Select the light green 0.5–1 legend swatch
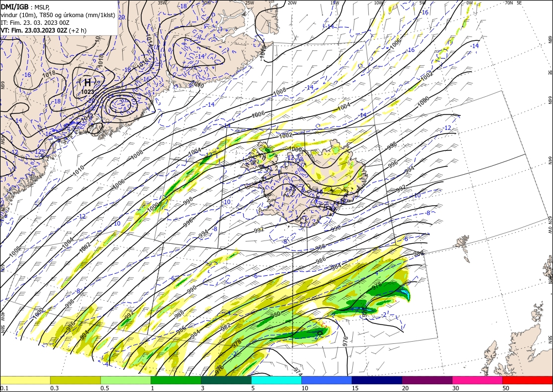The image size is (553, 392). [x=126, y=380]
